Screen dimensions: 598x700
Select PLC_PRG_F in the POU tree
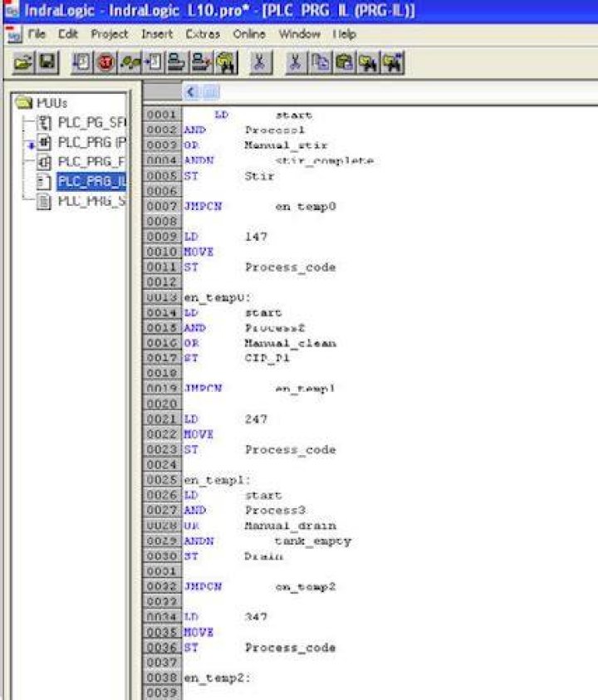coord(91,162)
